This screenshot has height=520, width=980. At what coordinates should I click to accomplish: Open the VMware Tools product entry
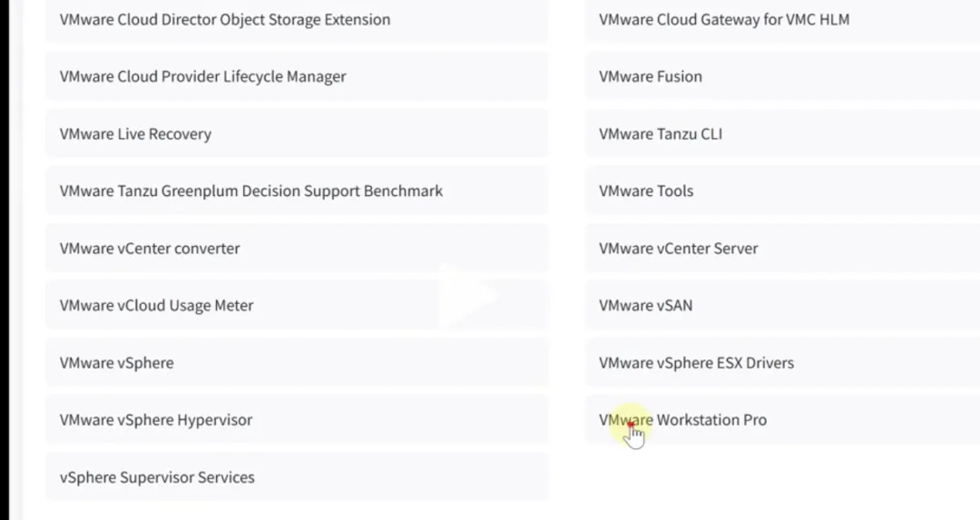click(646, 191)
